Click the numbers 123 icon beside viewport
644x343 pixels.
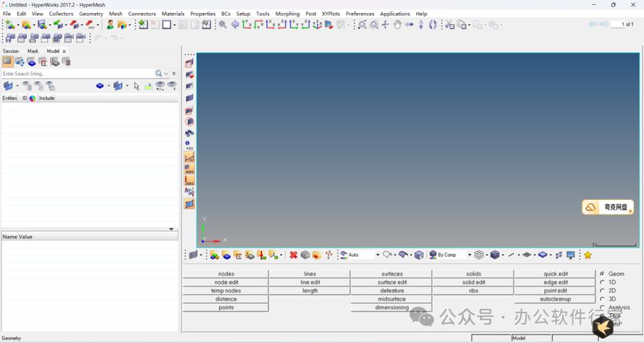(x=189, y=145)
